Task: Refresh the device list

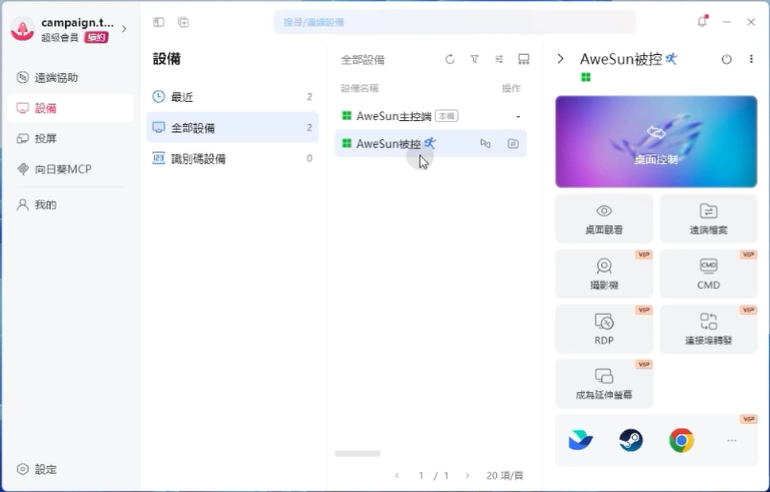Action: tap(450, 59)
